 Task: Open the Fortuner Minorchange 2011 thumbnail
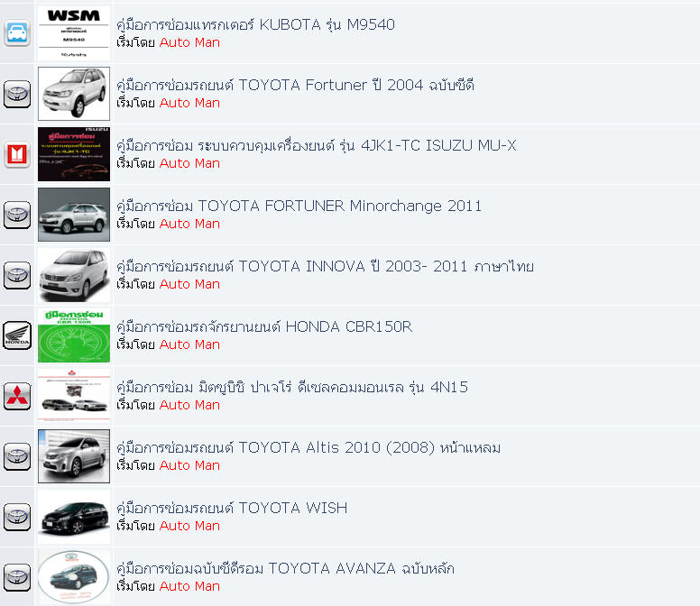[x=74, y=215]
